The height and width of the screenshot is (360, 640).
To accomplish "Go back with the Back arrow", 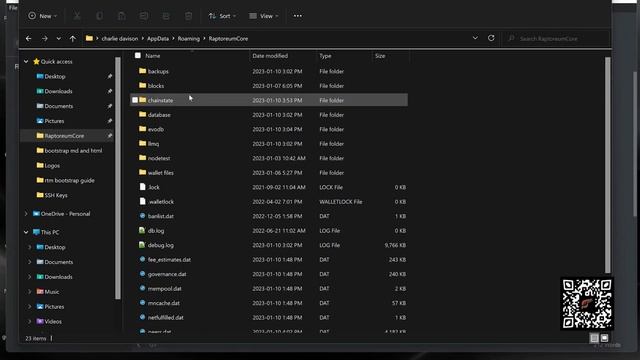I will (29, 38).
